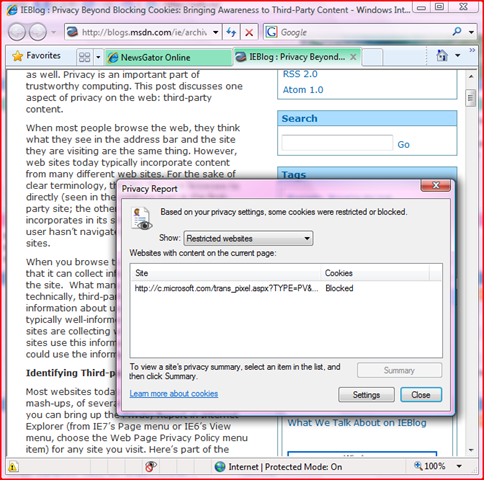Open a blank new tab
The height and width of the screenshot is (480, 484).
372,57
